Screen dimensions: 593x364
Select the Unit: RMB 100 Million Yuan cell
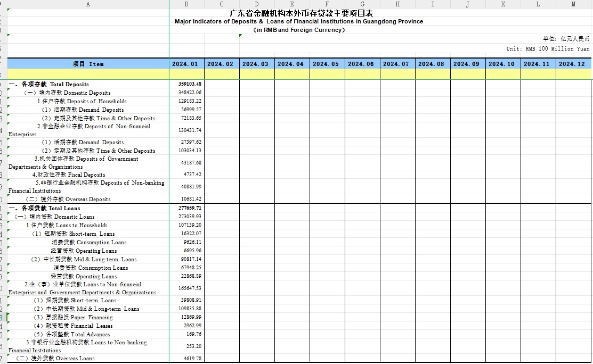547,48
